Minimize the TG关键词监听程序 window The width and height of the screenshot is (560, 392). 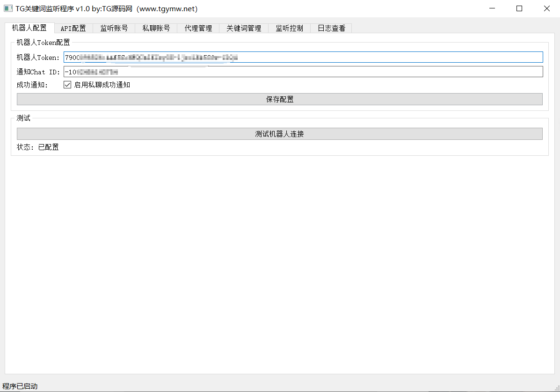(x=492, y=8)
